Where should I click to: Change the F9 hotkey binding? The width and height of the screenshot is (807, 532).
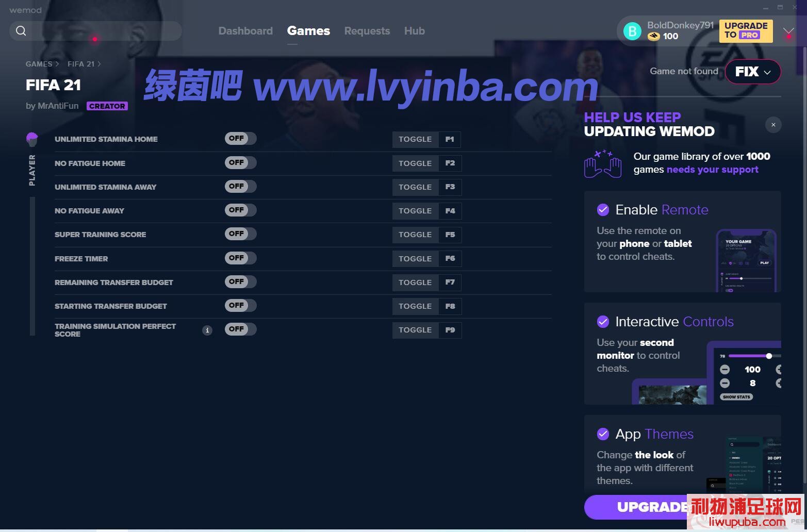click(x=450, y=330)
